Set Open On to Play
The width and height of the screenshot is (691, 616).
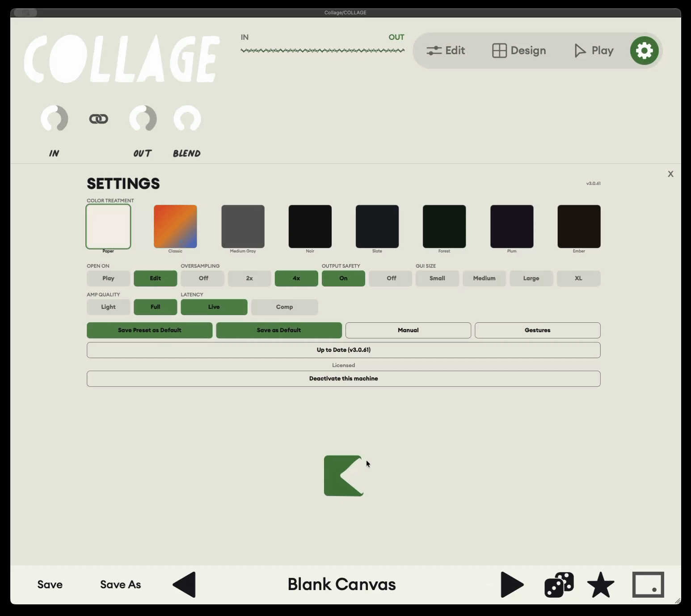point(108,278)
